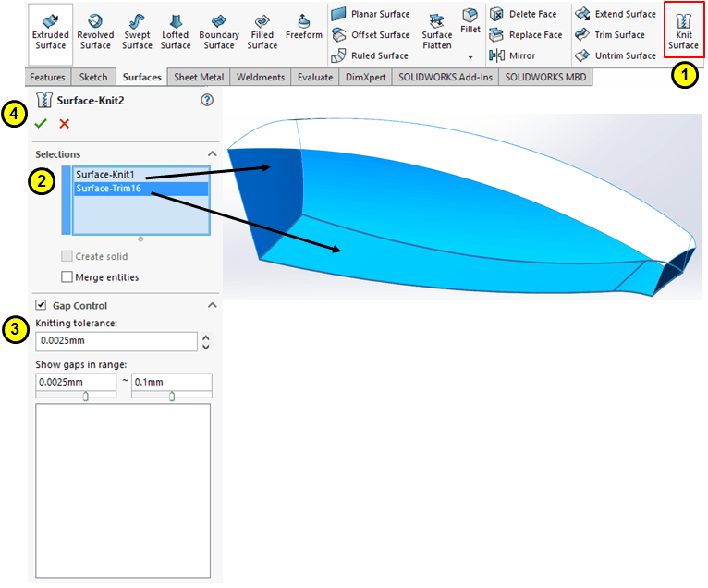Cancel the feature with the red X
The height and width of the screenshot is (588, 708).
tap(64, 124)
